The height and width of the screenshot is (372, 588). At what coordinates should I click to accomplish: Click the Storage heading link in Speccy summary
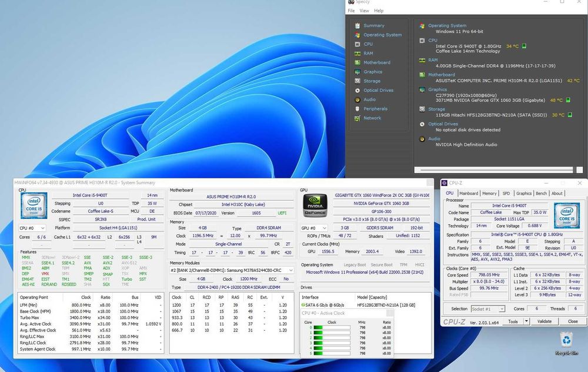(436, 109)
